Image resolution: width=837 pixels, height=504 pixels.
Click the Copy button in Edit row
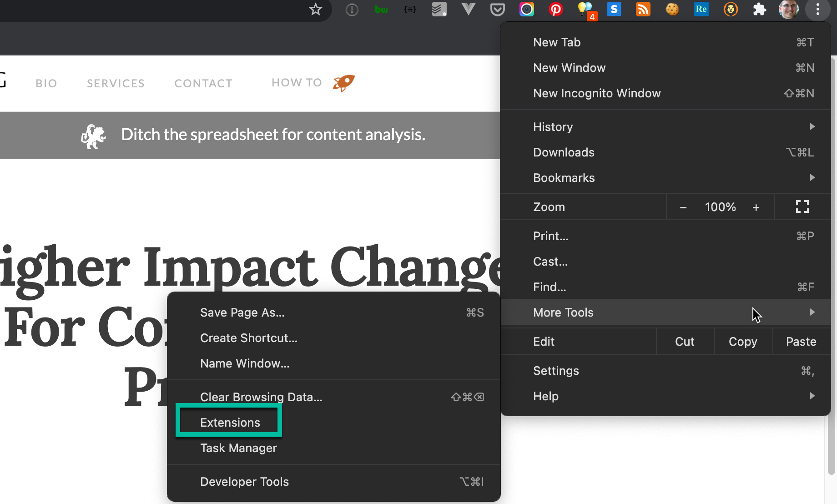pyautogui.click(x=743, y=342)
